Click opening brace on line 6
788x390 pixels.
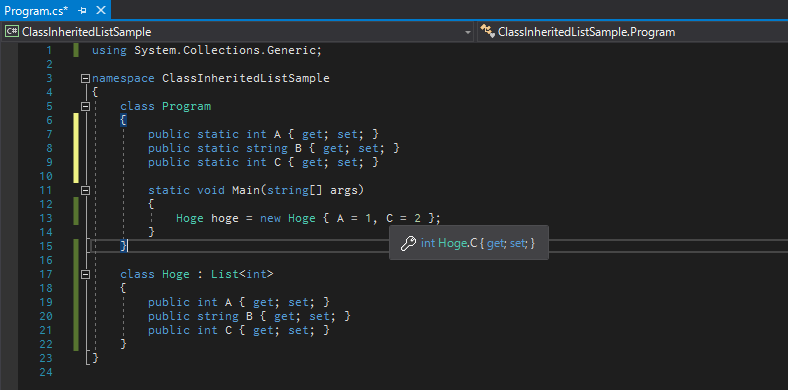[124, 121]
